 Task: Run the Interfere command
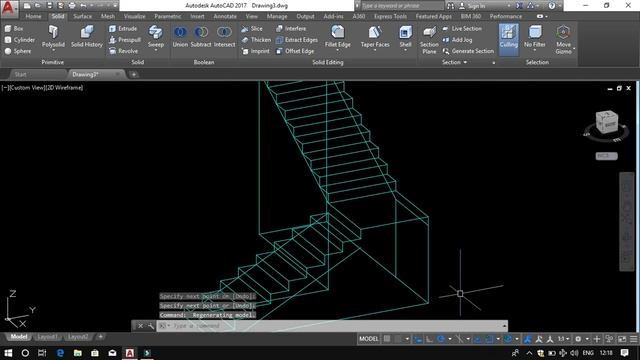(291, 29)
